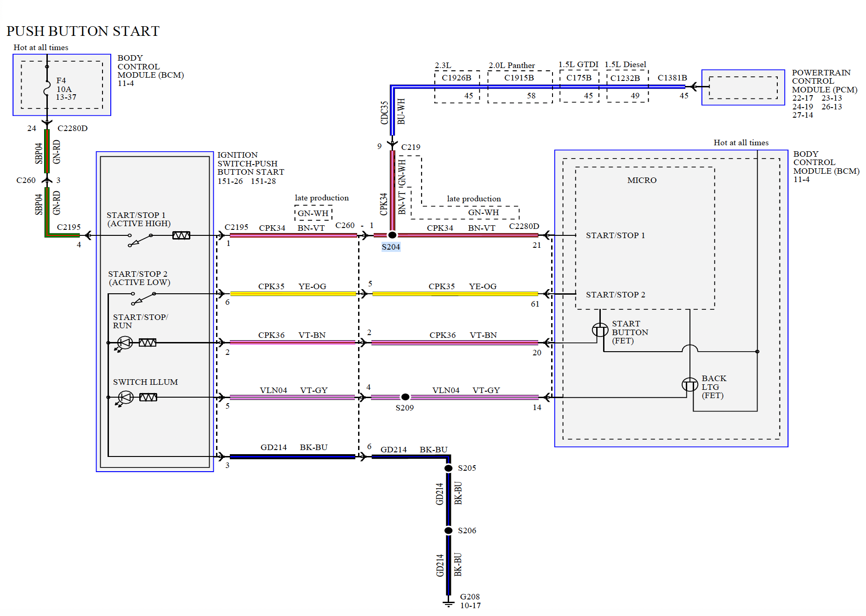866x616 pixels.
Task: Click the vertical CDC35 circuit label
Action: 384,113
